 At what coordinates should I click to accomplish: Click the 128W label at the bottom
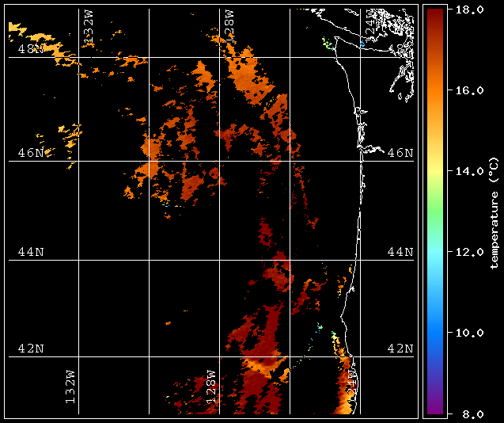point(211,387)
